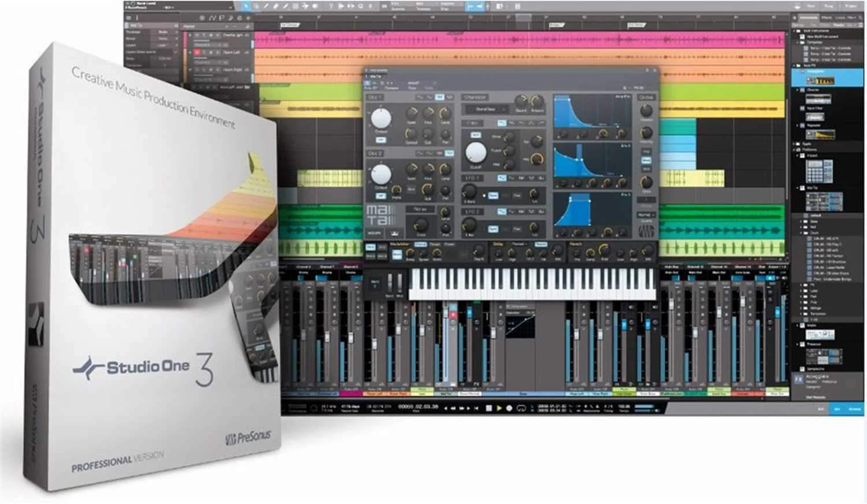867x504 pixels.
Task: Choose square waveform for Mai Tai Osc 1
Action: point(450,97)
